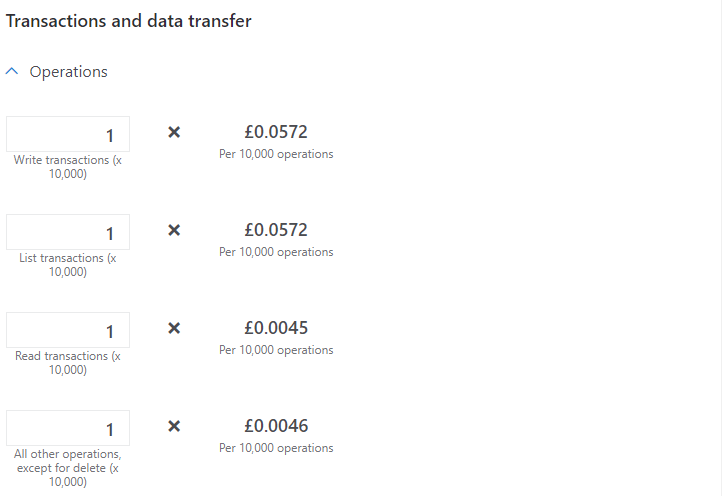722x496 pixels.
Task: Click the List transactions input field
Action: [x=68, y=233]
